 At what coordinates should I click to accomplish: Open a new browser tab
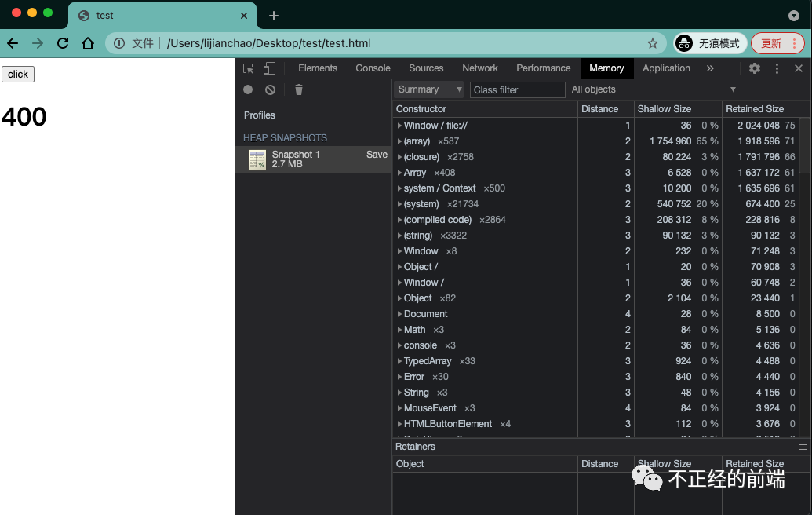point(274,16)
